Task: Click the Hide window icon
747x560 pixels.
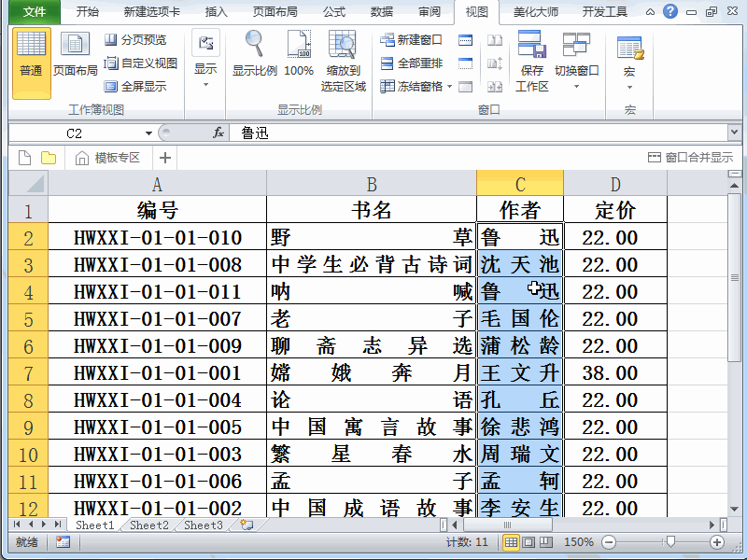Action: point(465,63)
